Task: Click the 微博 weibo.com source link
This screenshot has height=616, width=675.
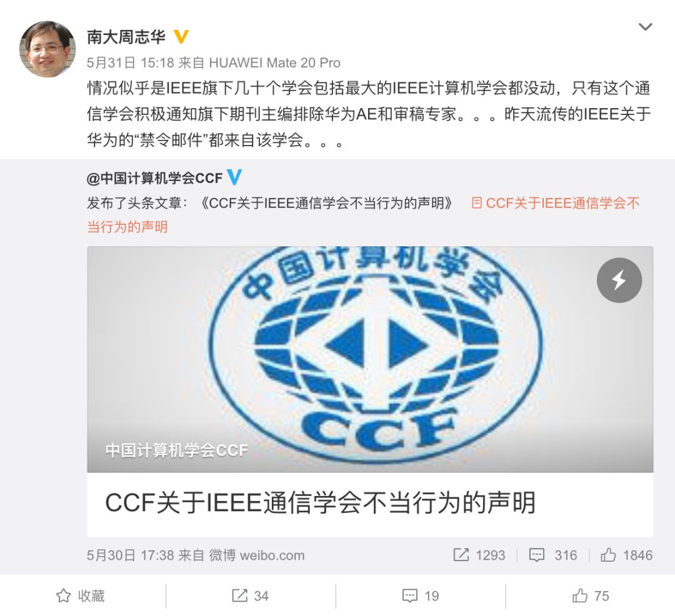Action: click(257, 555)
